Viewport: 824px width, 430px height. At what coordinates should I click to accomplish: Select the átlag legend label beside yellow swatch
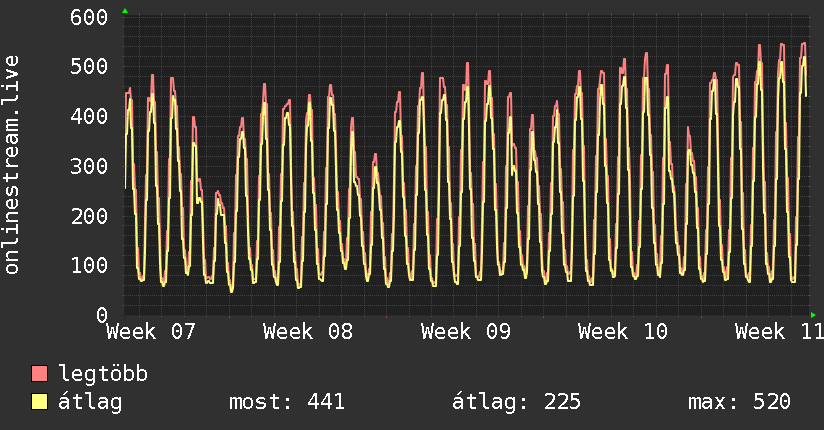90,402
